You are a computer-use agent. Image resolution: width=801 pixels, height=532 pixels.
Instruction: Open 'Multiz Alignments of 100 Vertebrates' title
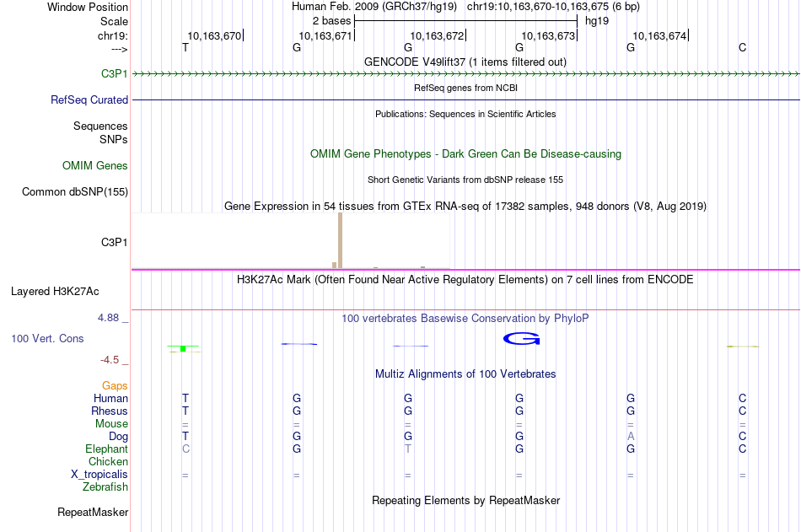pyautogui.click(x=465, y=374)
